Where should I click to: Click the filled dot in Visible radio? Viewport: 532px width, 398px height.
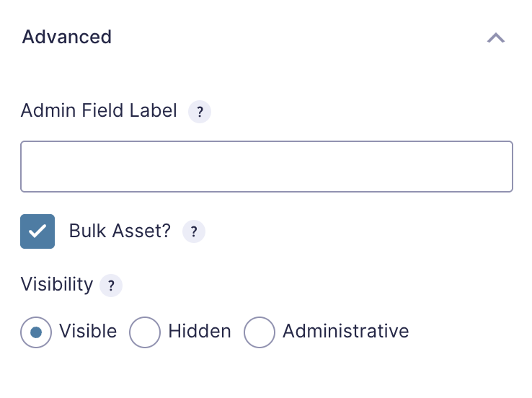(x=36, y=332)
